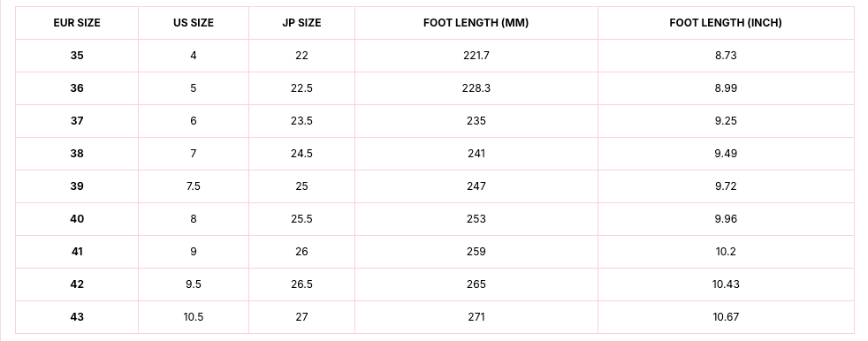This screenshot has width=868, height=341.
Task: Select the EUR size 38 cell
Action: coord(77,154)
